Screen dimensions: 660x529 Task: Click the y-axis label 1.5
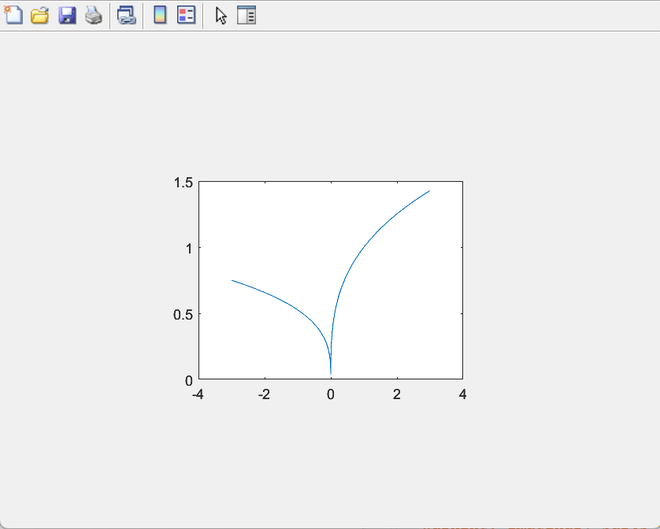pos(183,183)
